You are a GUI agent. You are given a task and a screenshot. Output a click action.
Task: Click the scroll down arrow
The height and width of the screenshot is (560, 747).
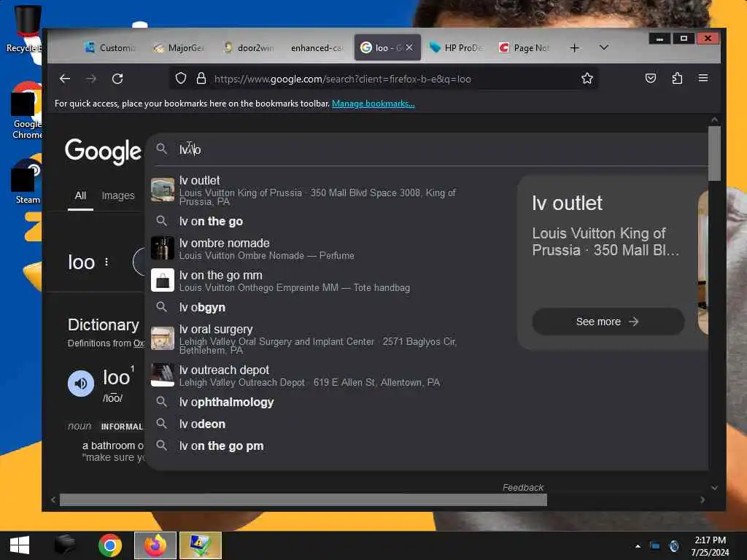point(714,488)
